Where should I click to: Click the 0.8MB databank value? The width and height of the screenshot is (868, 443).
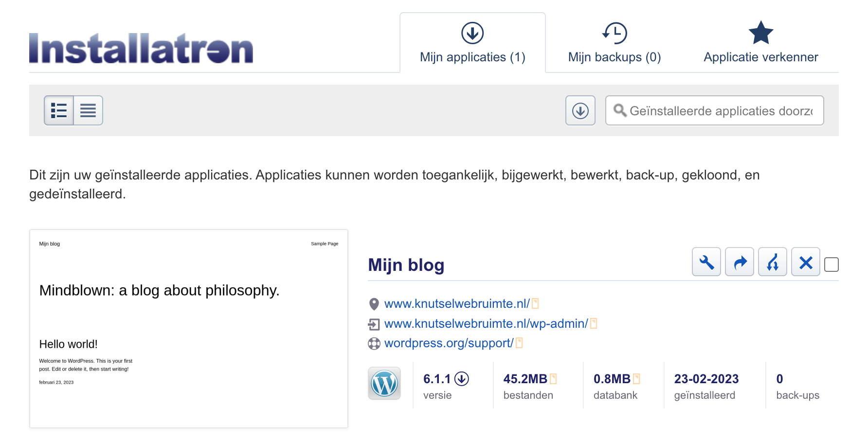[612, 379]
